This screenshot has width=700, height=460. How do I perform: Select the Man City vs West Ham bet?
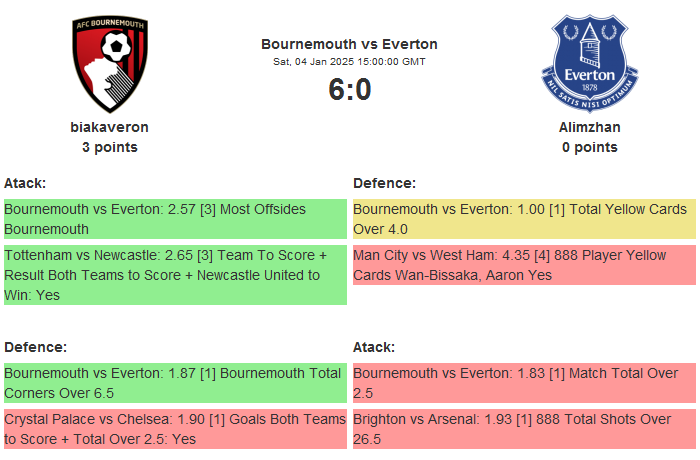click(x=523, y=265)
